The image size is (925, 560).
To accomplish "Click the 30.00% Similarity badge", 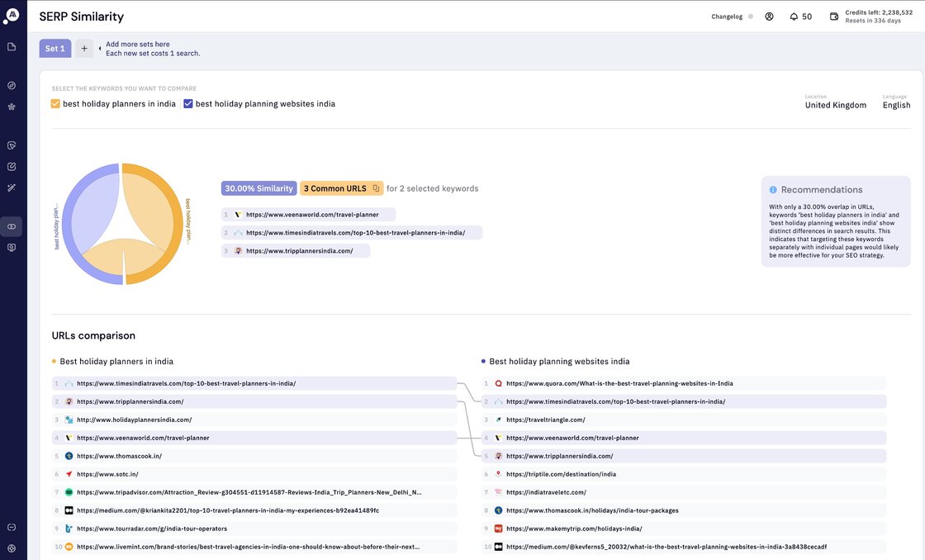I will (x=259, y=188).
